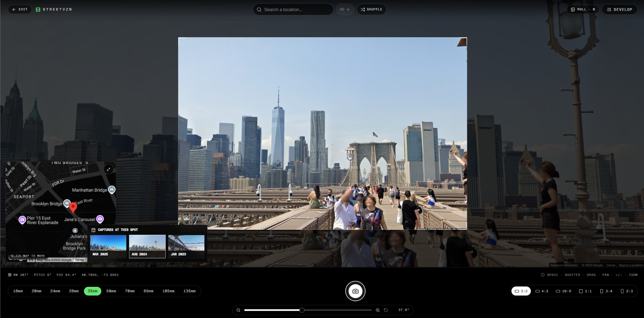Open the AUG 2024 capture thumbnail
Screen dimensions: 644x318
click(x=147, y=246)
